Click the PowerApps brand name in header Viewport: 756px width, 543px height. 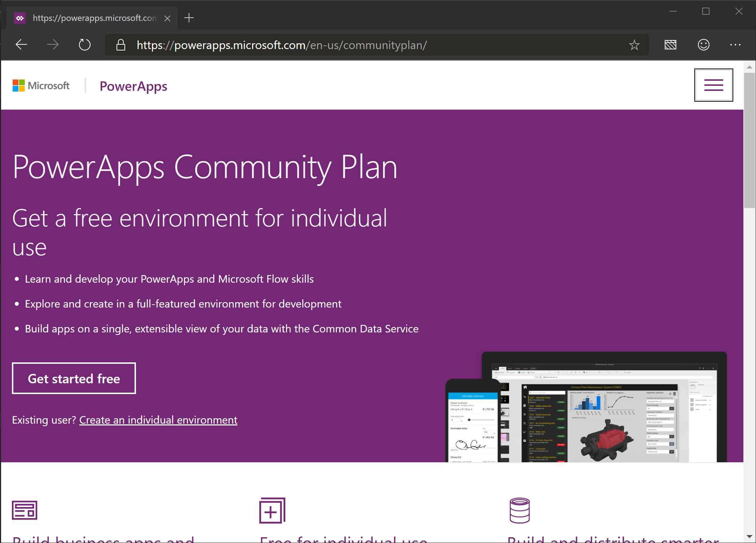133,86
